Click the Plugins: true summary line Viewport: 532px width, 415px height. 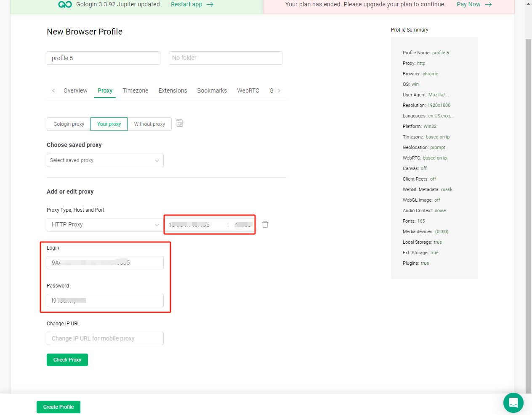coord(416,263)
